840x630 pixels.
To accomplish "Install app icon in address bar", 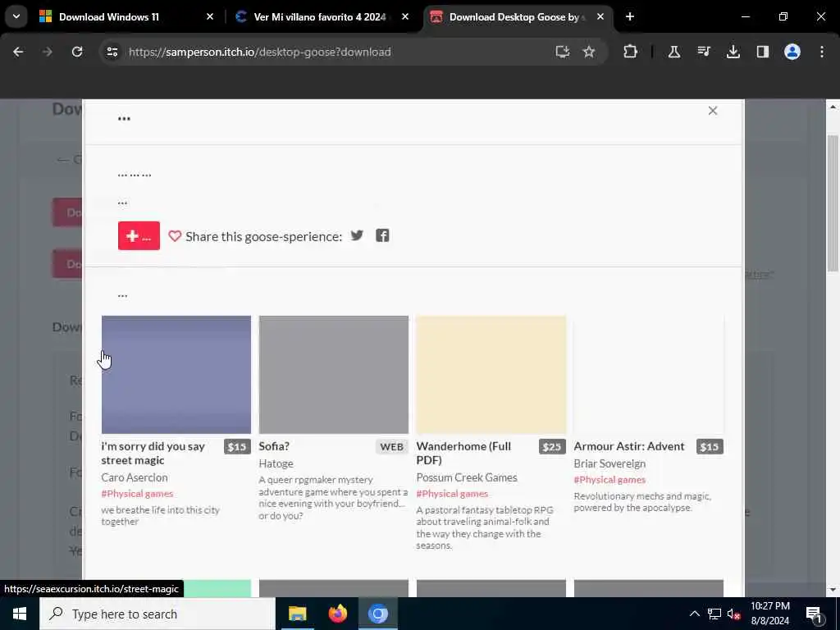I will point(562,52).
